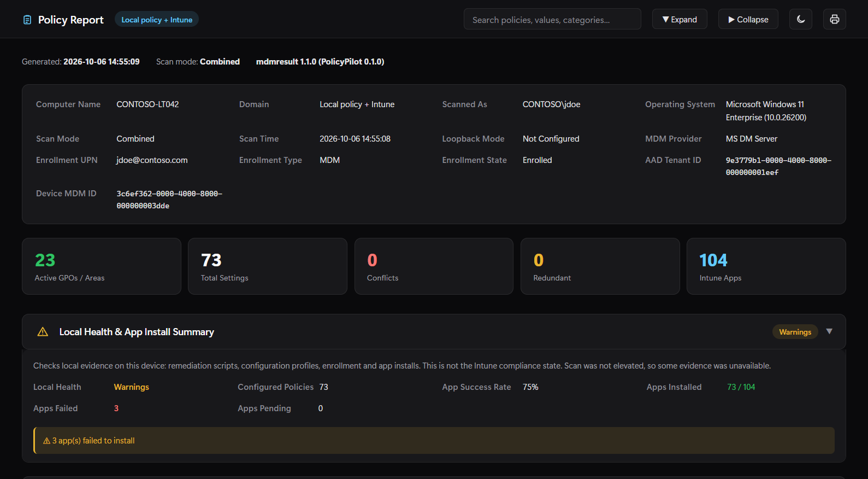The image size is (868, 479).
Task: Click the Warnings status badge
Action: click(795, 332)
